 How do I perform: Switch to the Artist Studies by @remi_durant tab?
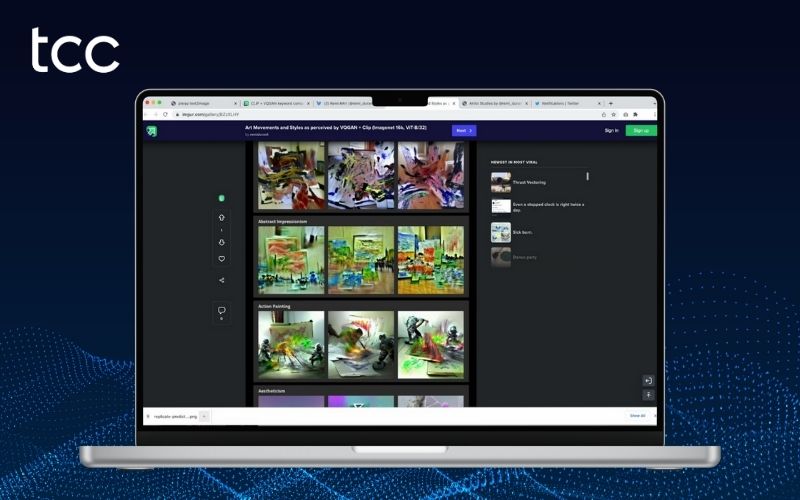pyautogui.click(x=495, y=103)
